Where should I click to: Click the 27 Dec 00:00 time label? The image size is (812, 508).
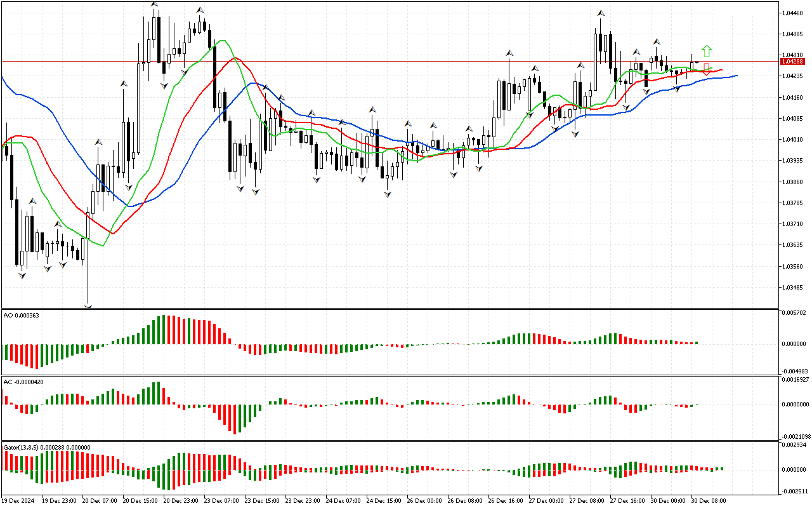[547, 500]
